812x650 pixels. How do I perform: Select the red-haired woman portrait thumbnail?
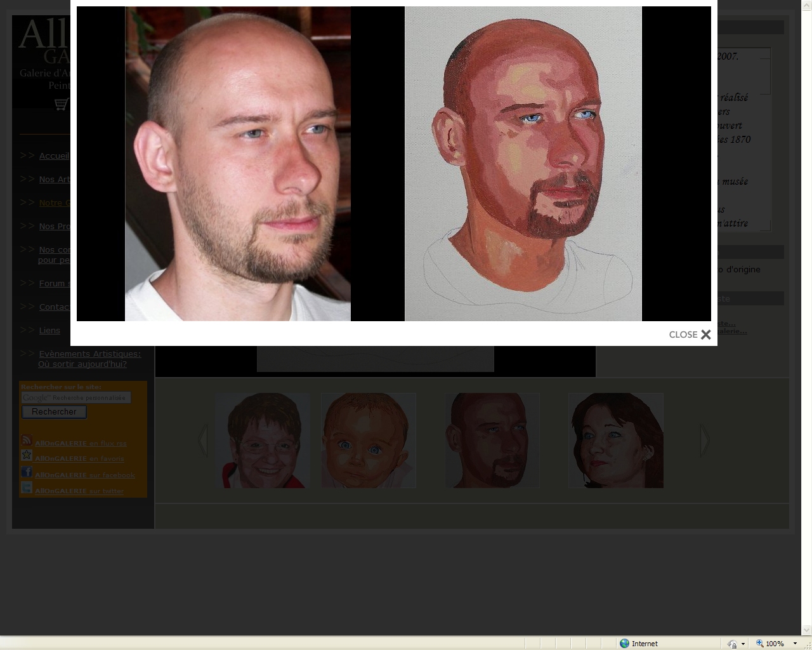tap(616, 441)
